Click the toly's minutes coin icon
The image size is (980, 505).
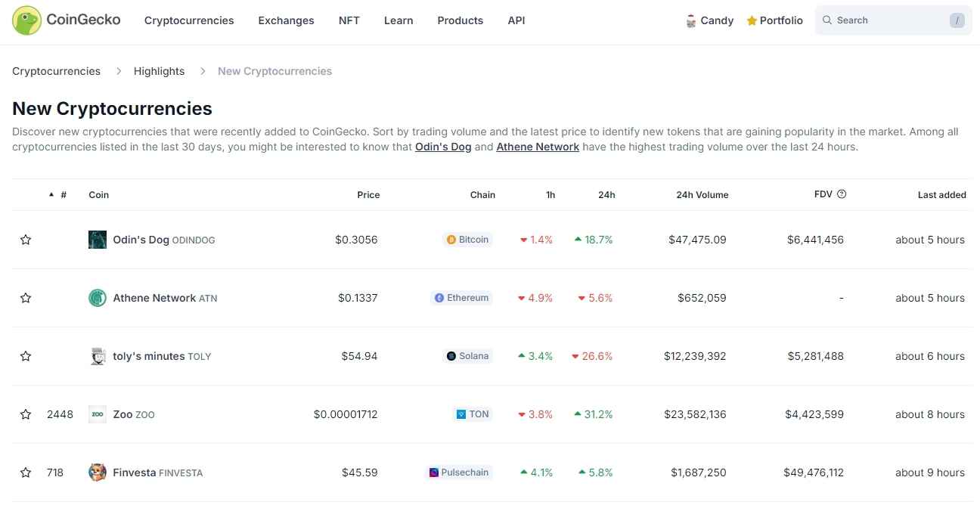point(98,356)
